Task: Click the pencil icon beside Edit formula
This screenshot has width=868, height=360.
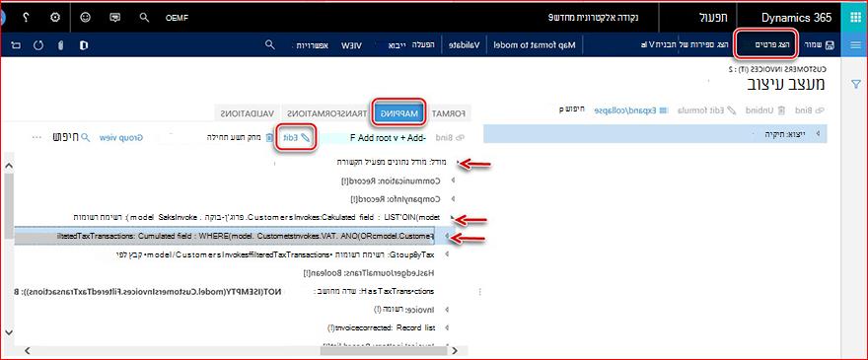Action: coord(732,110)
